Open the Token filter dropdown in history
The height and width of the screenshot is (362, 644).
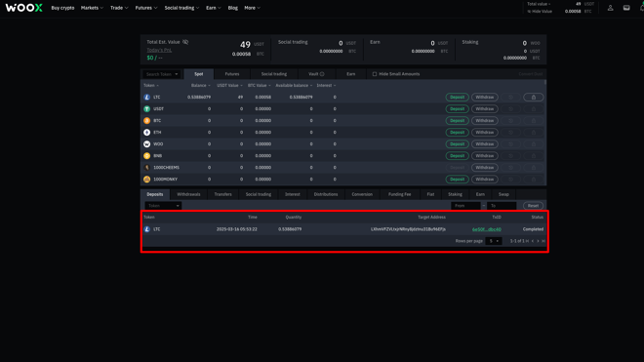[x=163, y=206]
